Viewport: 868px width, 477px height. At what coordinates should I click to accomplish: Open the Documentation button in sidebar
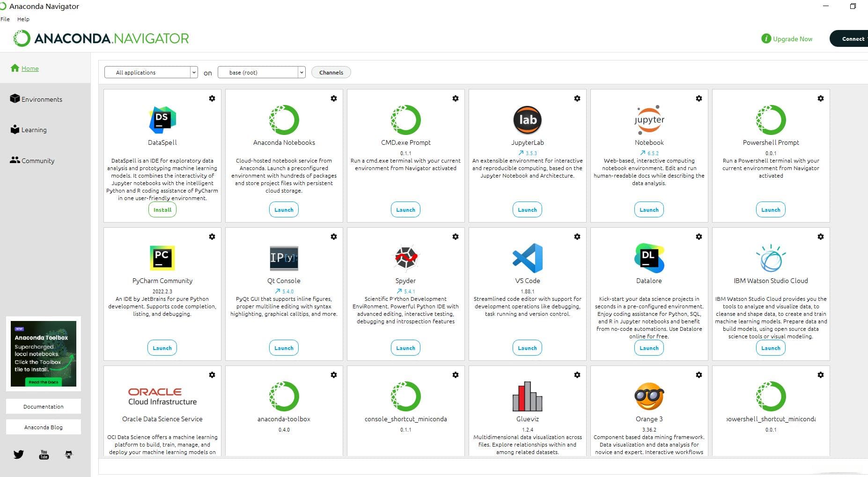tap(44, 406)
